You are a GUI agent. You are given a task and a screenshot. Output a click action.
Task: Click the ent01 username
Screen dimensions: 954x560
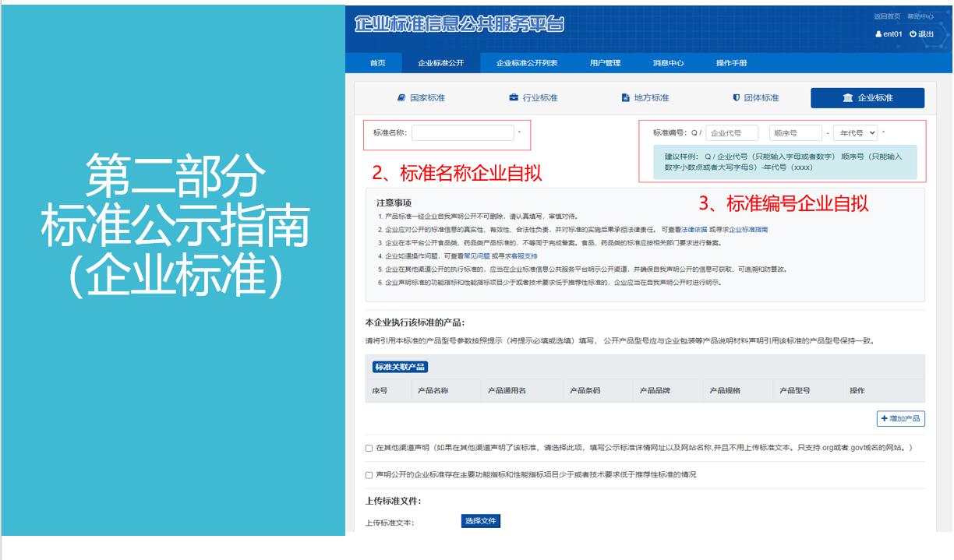892,34
